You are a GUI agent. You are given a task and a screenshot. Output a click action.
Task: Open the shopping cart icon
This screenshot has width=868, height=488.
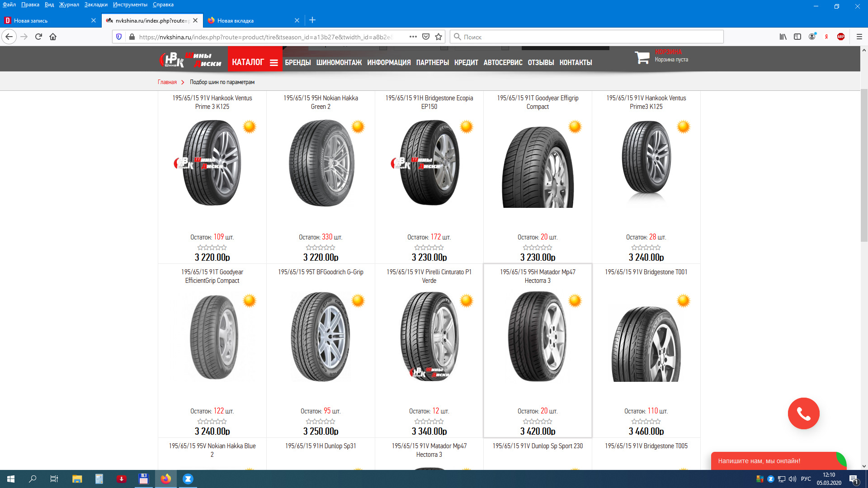coord(642,57)
